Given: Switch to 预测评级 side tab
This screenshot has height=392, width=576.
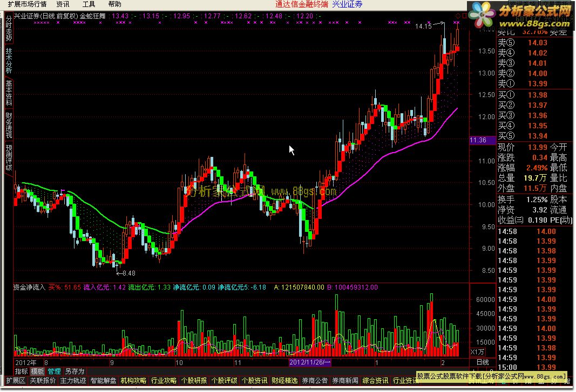Looking at the screenshot, I should click(x=9, y=157).
